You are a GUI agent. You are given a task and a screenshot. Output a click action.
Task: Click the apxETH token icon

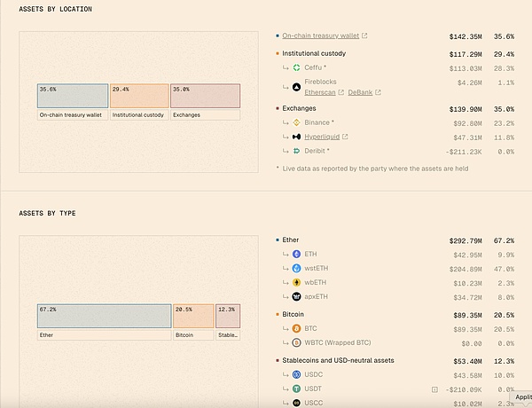coord(296,296)
